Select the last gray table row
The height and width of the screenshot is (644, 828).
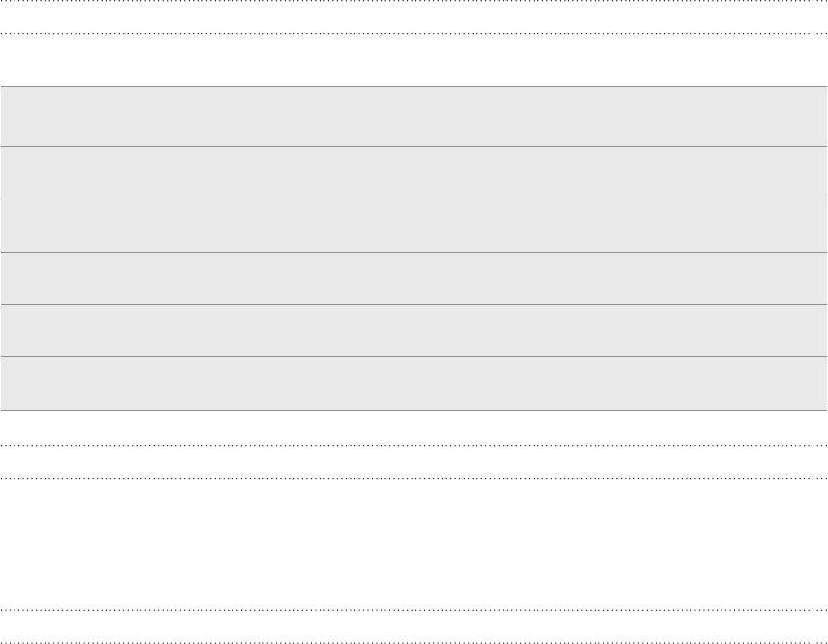click(x=414, y=383)
